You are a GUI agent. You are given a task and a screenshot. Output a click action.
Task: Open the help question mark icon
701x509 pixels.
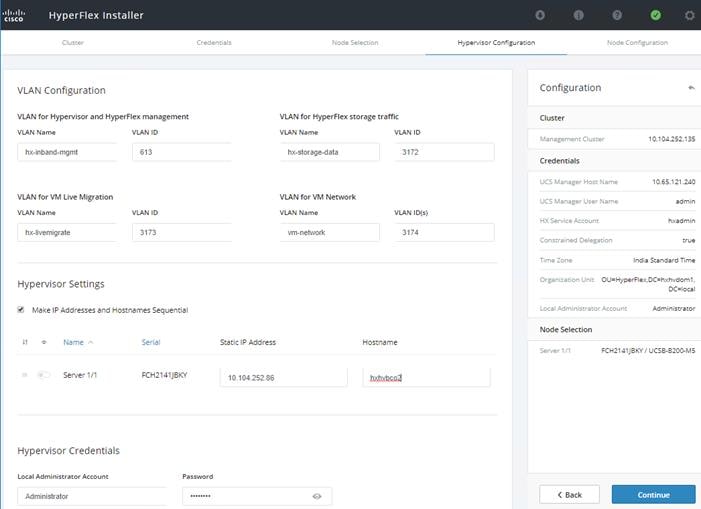coord(617,15)
